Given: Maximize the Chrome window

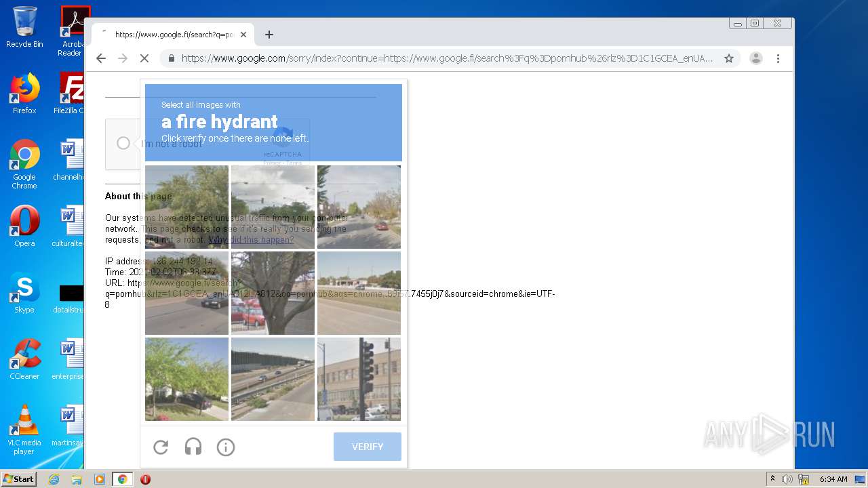Looking at the screenshot, I should (x=755, y=23).
